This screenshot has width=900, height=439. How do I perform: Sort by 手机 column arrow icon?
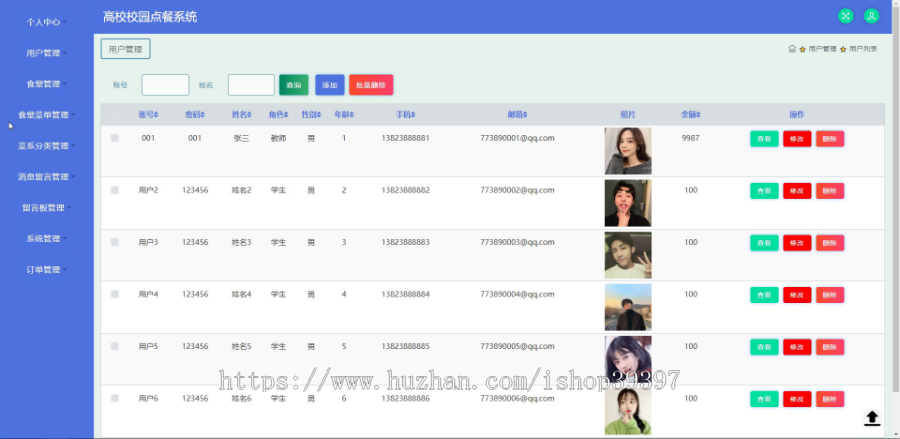[413, 115]
